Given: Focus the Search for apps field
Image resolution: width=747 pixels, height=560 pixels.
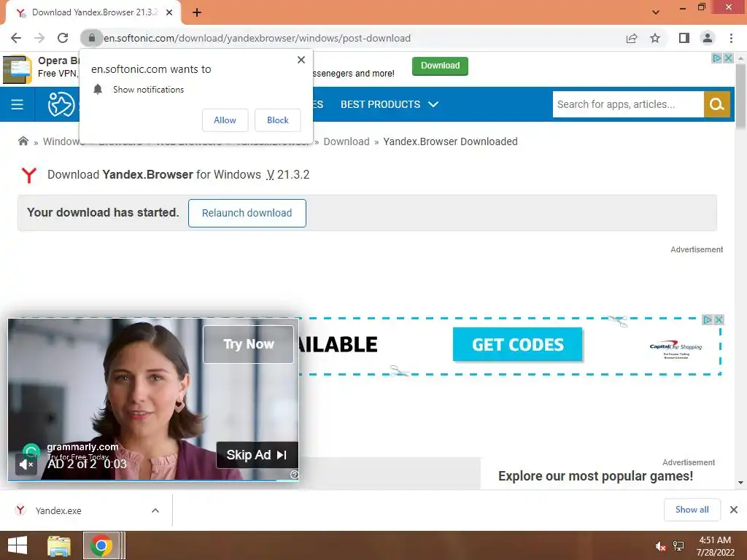Looking at the screenshot, I should 628,104.
